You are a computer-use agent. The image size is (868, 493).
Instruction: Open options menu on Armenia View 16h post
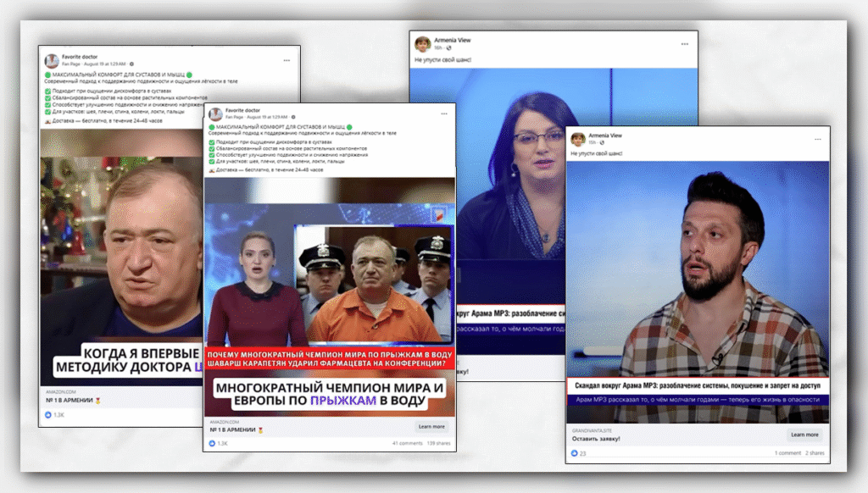[x=685, y=44]
